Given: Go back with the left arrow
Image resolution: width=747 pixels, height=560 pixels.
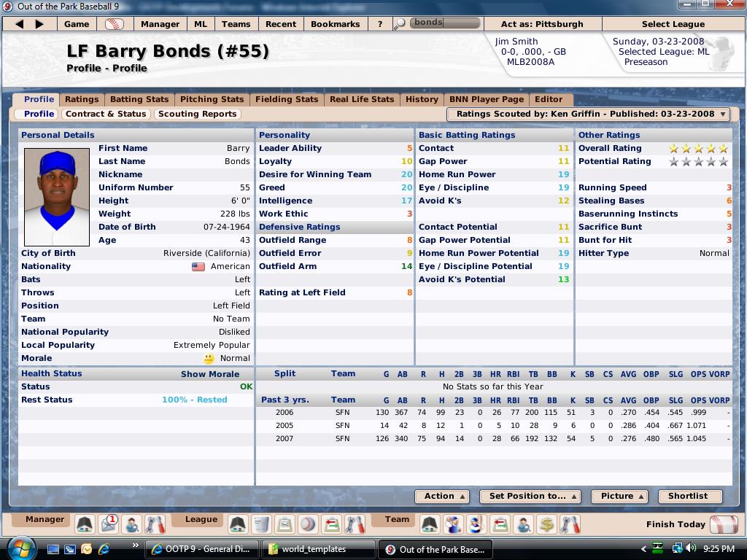Looking at the screenshot, I should point(19,24).
